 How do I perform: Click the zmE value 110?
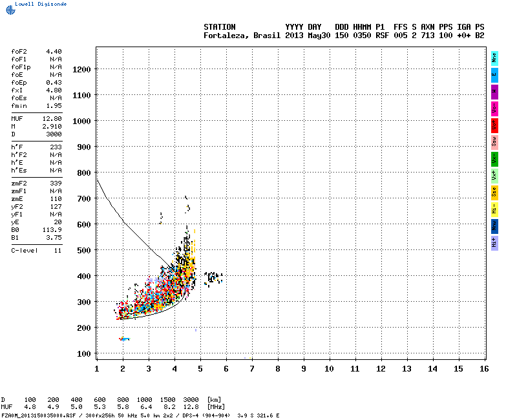point(56,199)
